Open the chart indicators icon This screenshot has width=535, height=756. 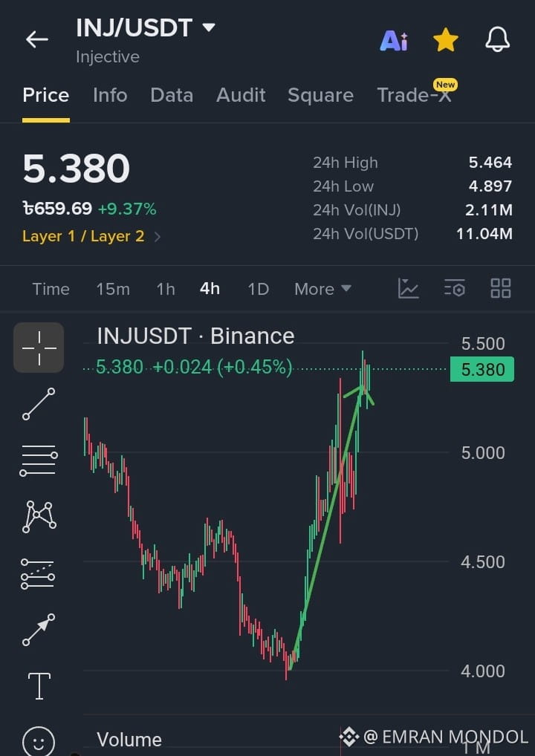tap(408, 288)
